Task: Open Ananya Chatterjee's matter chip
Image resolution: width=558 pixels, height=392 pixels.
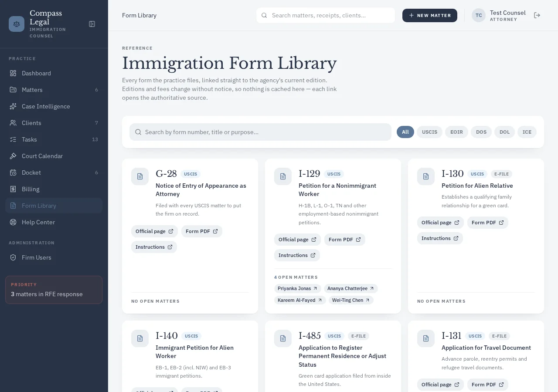Action: point(350,288)
